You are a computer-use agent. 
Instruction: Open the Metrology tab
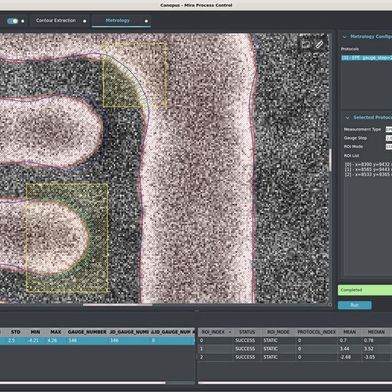pos(117,21)
